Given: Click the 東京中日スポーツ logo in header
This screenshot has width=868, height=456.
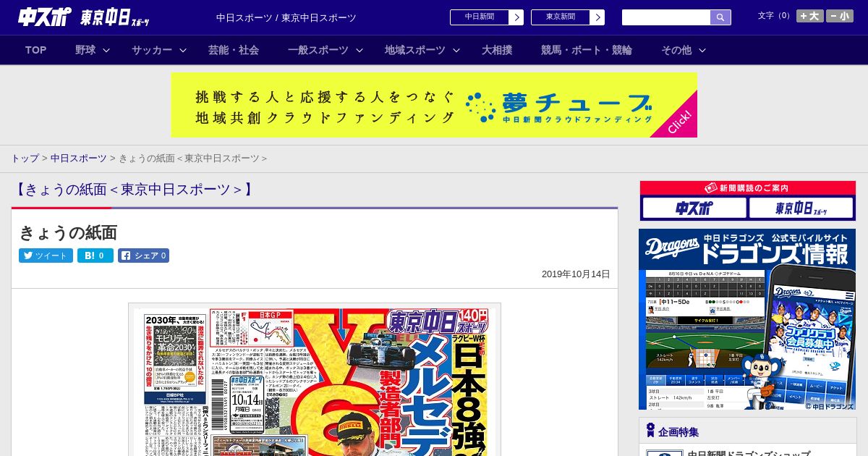Looking at the screenshot, I should tap(115, 17).
